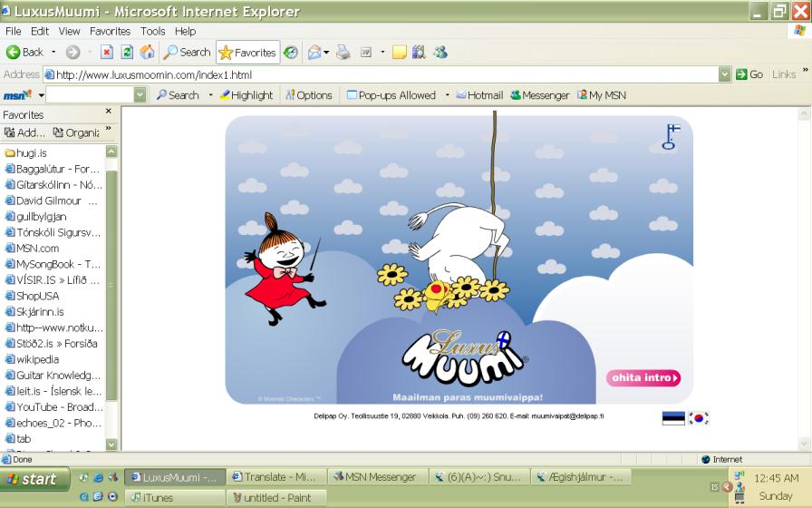
Task: Open the Help menu
Action: (185, 31)
